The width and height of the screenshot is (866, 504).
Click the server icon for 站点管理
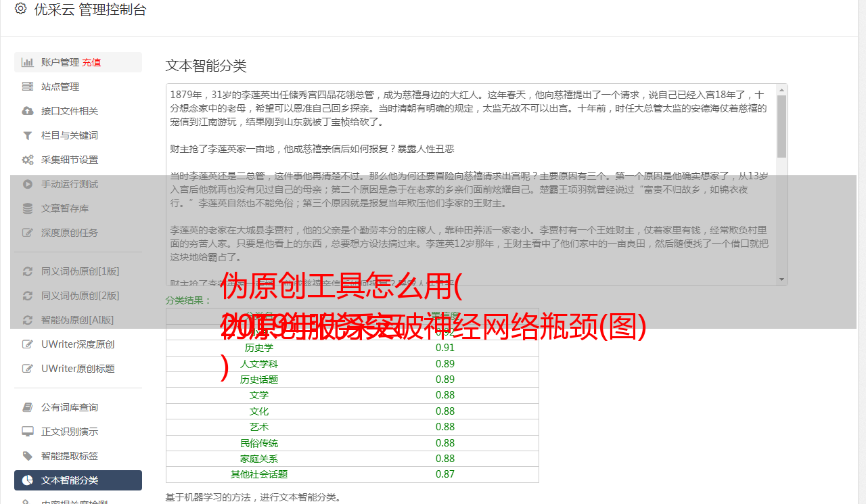point(28,87)
